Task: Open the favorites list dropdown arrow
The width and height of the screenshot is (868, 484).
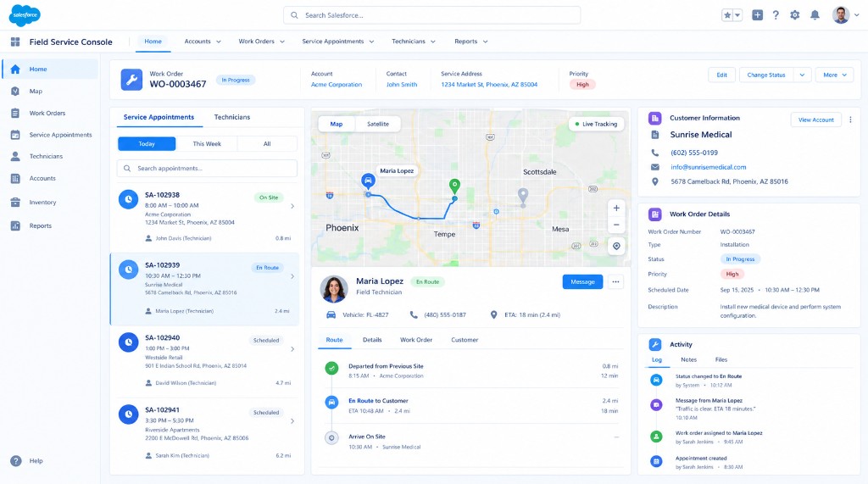Action: 737,15
